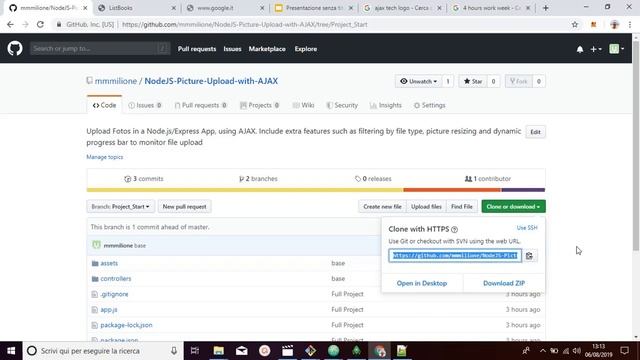The height and width of the screenshot is (360, 640).
Task: Open the Pull requests repository tab
Action: (x=200, y=105)
